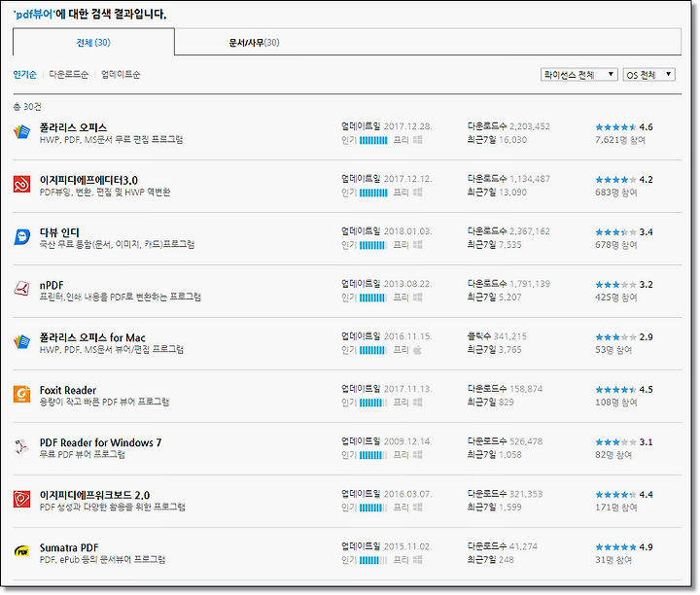Open the 이지피디에프에디터3.0 title link
700x595 pixels.
pos(88,180)
